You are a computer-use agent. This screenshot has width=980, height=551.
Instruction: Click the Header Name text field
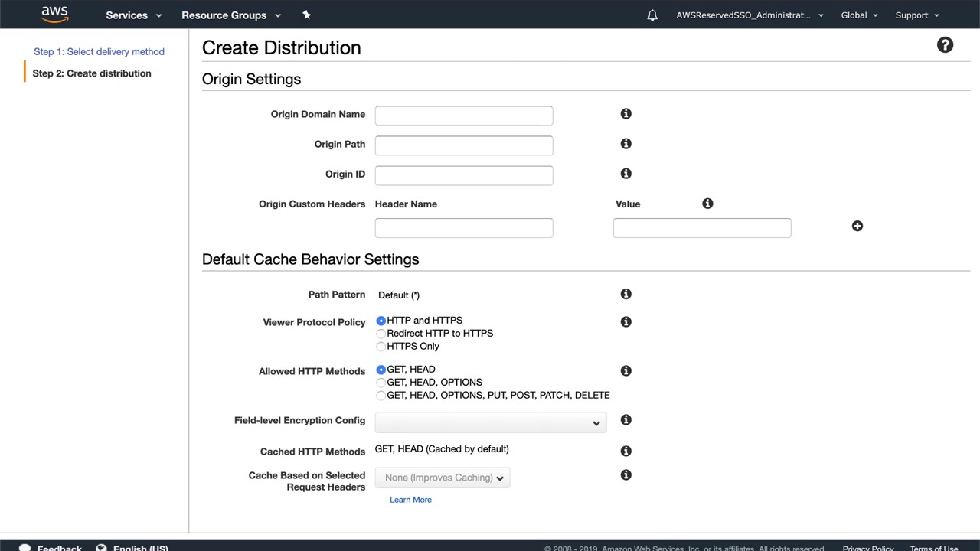[463, 228]
